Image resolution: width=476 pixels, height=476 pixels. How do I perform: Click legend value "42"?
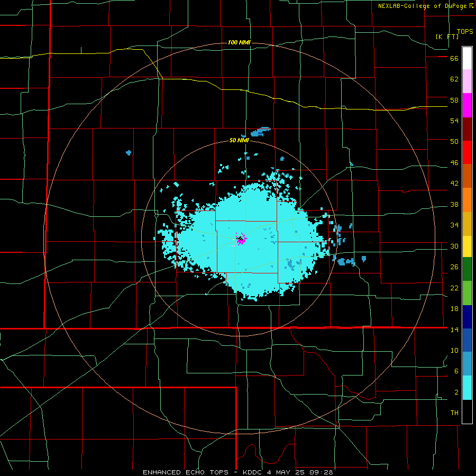(454, 184)
